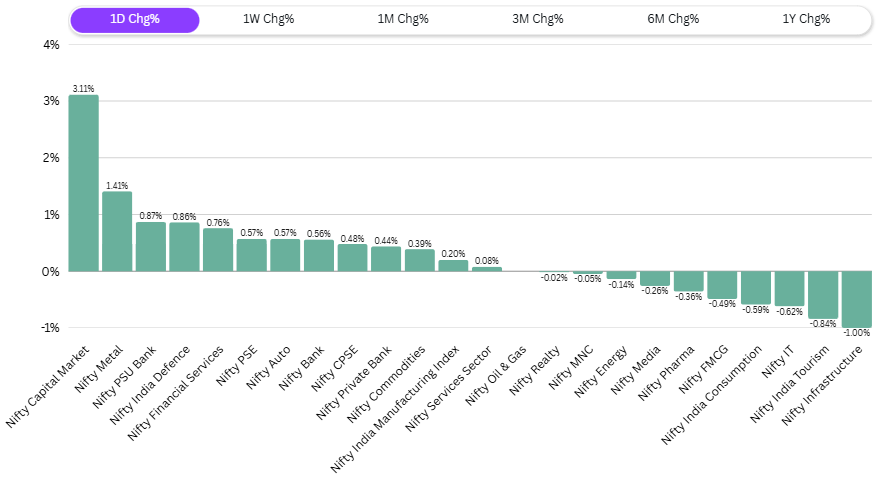Click the Nifty Capital Market bar

coord(83,183)
